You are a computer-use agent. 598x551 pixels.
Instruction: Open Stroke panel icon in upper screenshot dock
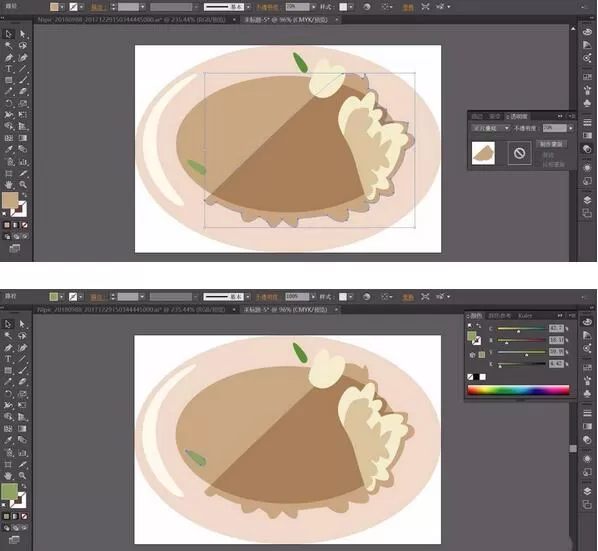[587, 122]
